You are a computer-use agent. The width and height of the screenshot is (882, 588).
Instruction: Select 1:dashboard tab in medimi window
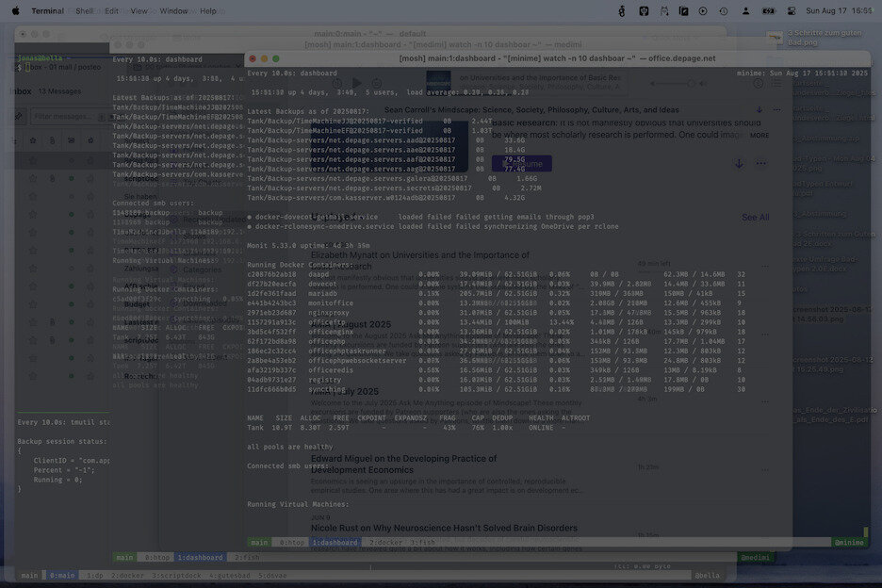tap(201, 558)
